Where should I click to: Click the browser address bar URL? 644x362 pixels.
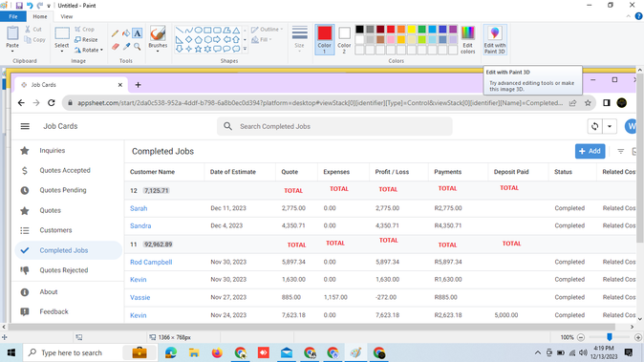(320, 103)
